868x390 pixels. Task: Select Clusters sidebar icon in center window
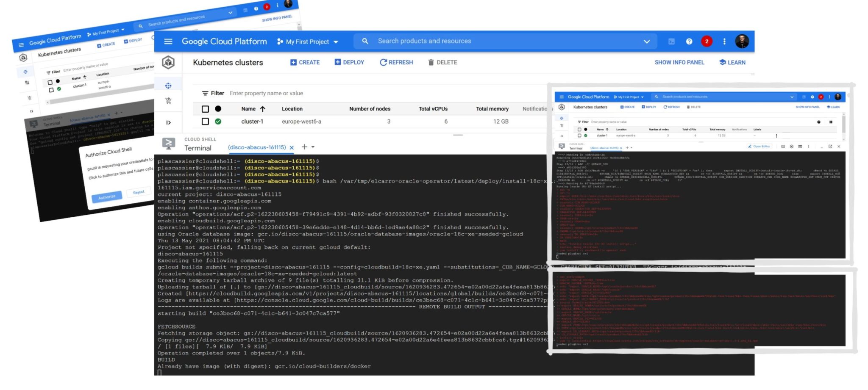click(x=168, y=86)
